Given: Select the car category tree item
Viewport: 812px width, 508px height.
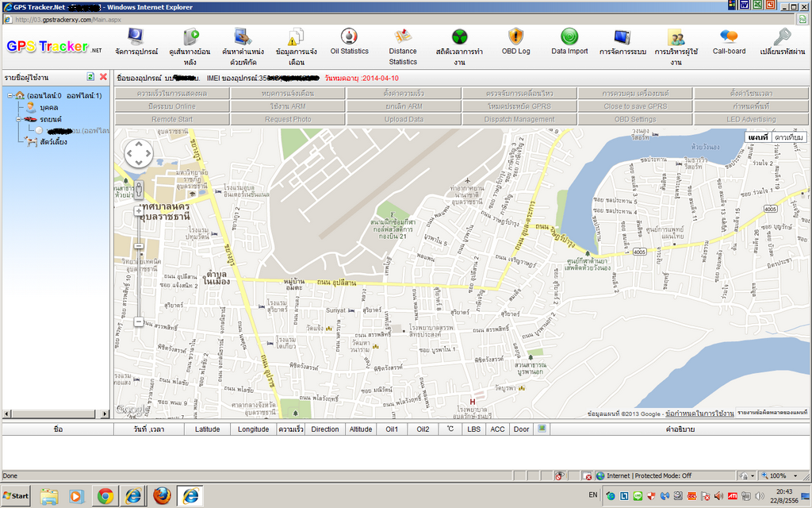Looking at the screenshot, I should [43, 119].
